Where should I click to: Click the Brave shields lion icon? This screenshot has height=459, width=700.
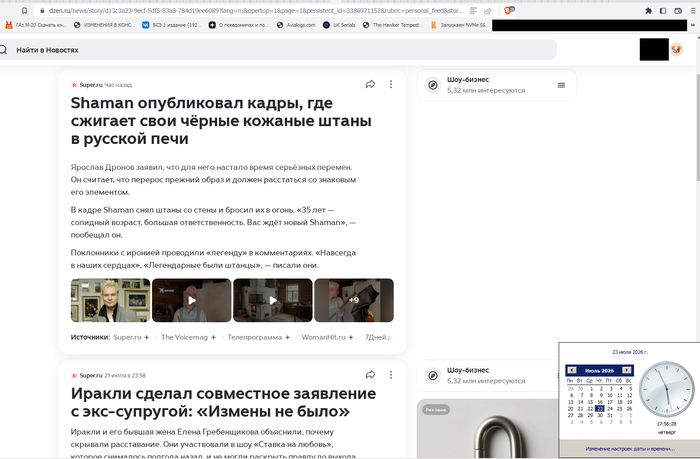click(508, 10)
